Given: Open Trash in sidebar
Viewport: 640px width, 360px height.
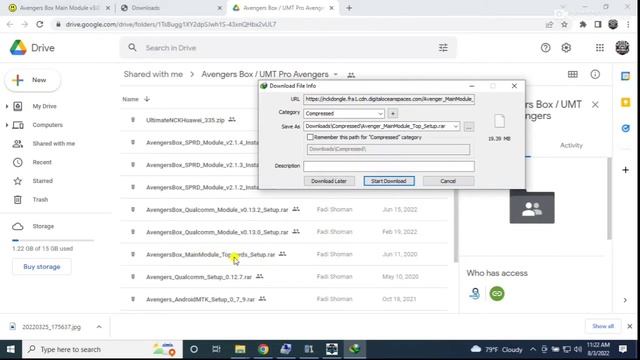Looking at the screenshot, I should (40, 200).
